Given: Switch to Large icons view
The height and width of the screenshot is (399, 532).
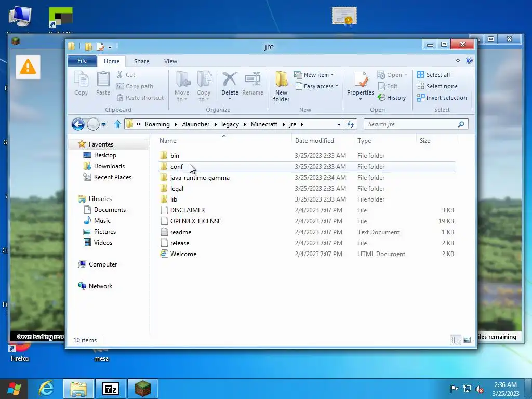Looking at the screenshot, I should tap(467, 340).
